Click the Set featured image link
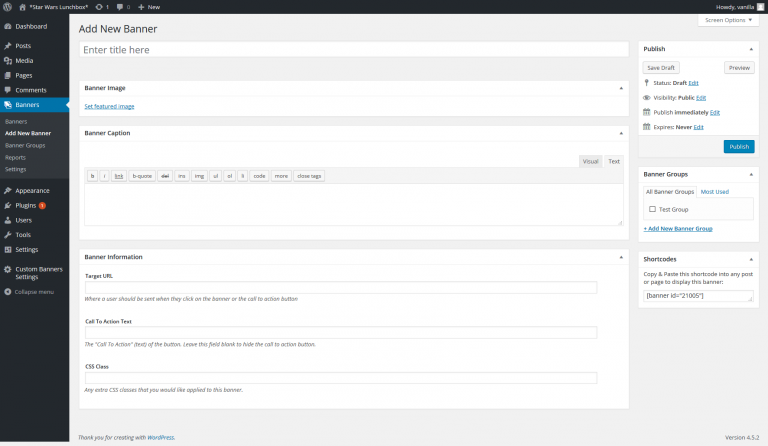Screen dimensions: 768x446 109,106
